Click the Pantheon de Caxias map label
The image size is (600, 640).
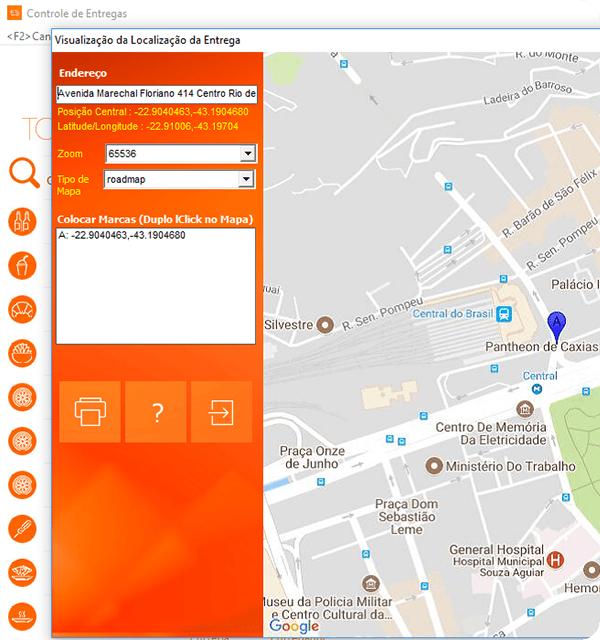(541, 347)
